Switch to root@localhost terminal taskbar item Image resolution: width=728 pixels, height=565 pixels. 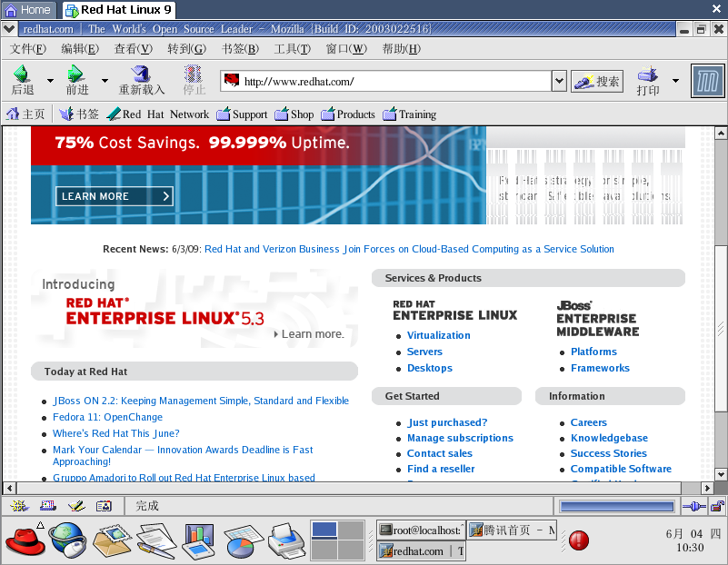coord(421,530)
